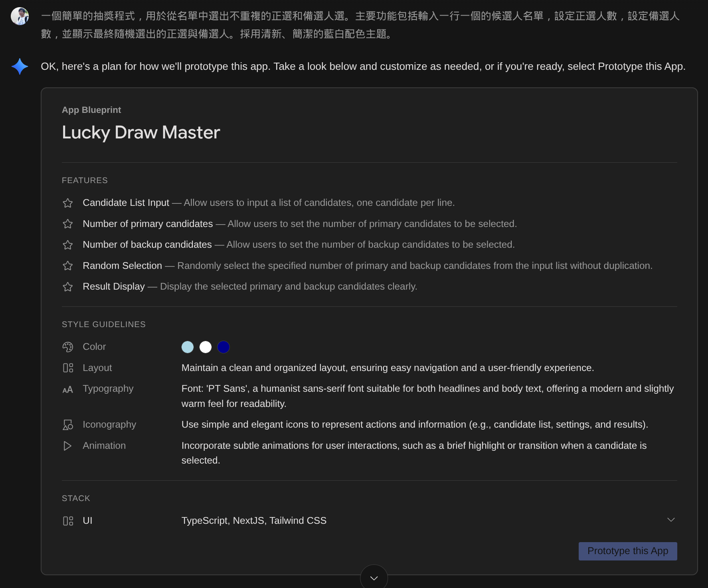Click the TypeScript, NextJS, Tailwind CSS stack row
This screenshot has width=708, height=588.
click(x=254, y=521)
